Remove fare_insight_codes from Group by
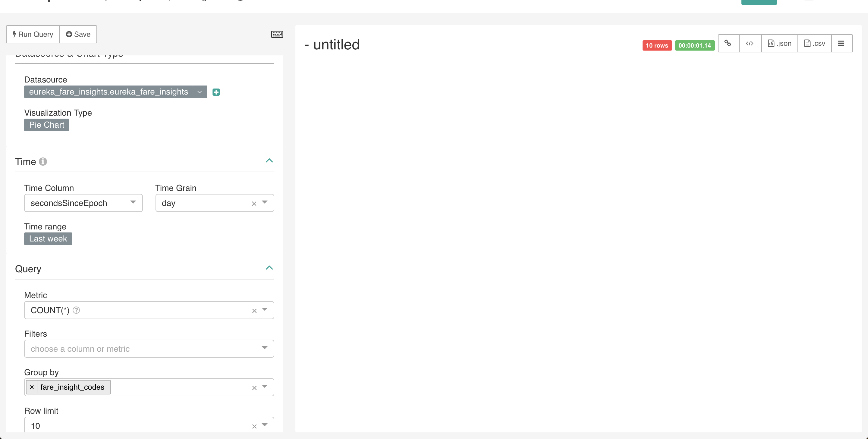868x439 pixels. pyautogui.click(x=32, y=387)
